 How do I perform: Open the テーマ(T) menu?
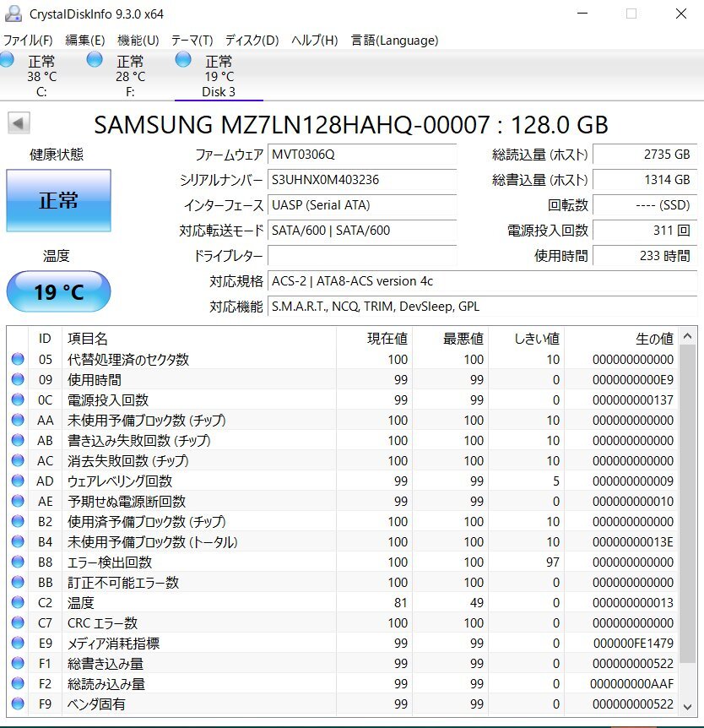[x=192, y=41]
